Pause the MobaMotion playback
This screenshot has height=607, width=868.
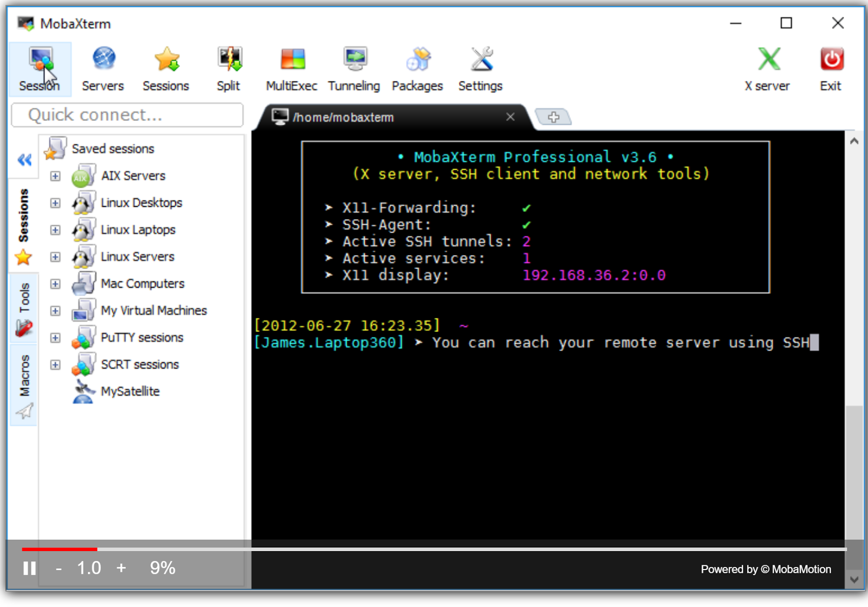coord(29,568)
